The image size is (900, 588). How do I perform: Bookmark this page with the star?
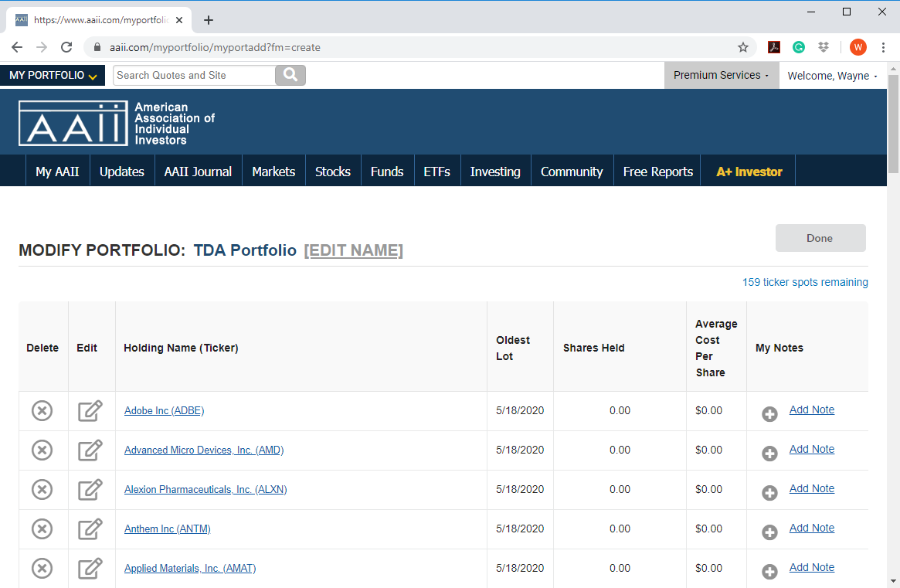pos(742,47)
